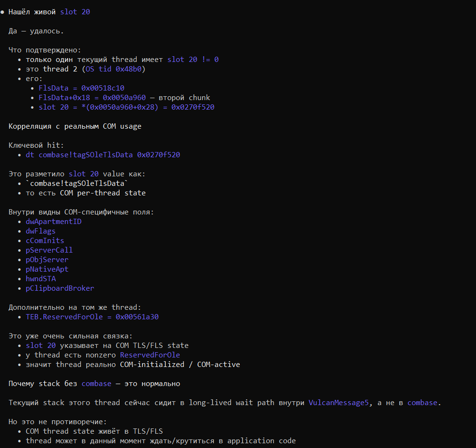This screenshot has width=476, height=448.
Task: Select the pNativeApt field
Action: click(x=47, y=269)
